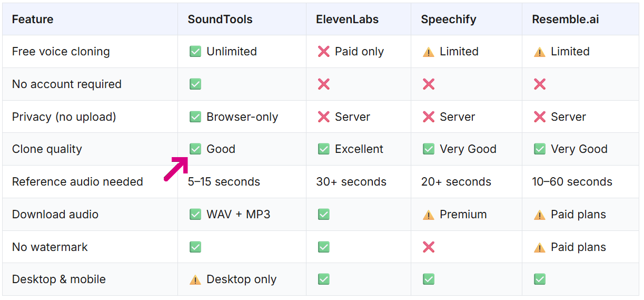This screenshot has width=644, height=300.
Task: Click Speechify red cross in No watermark row
Action: click(429, 247)
